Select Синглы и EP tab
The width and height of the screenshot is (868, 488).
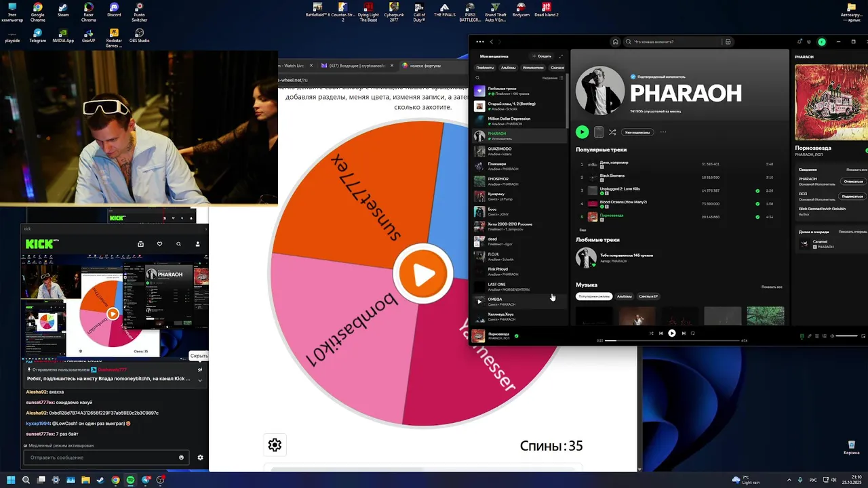(648, 296)
